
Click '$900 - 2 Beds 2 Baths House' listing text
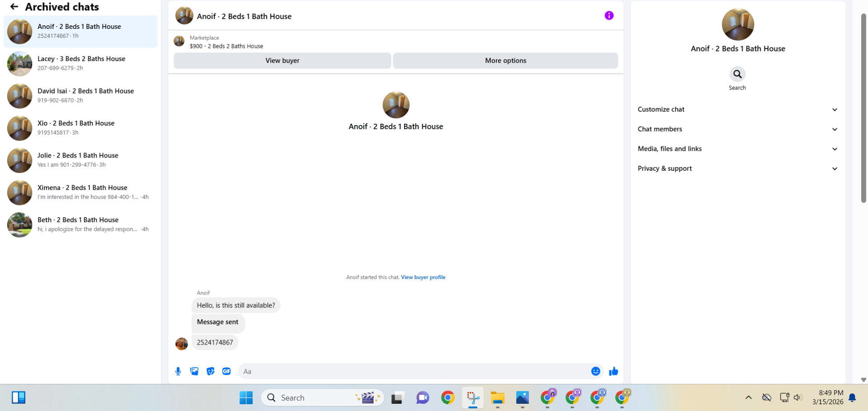pos(226,46)
